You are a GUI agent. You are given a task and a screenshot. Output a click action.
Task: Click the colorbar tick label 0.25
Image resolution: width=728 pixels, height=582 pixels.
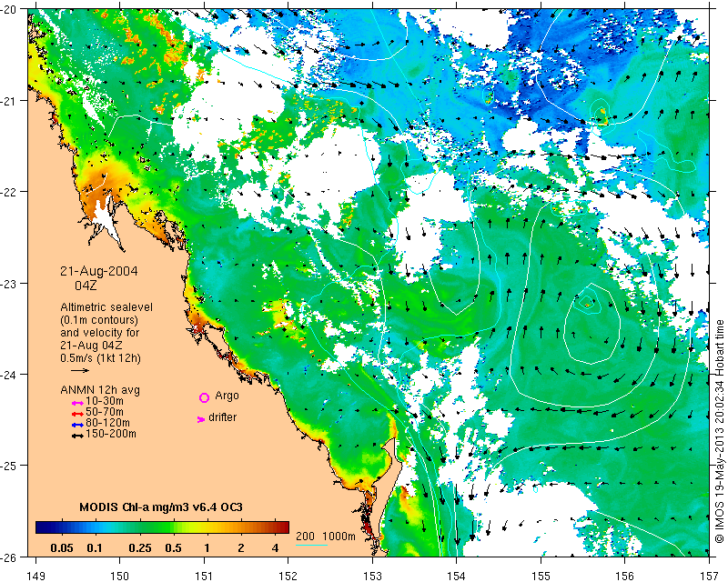tap(140, 548)
